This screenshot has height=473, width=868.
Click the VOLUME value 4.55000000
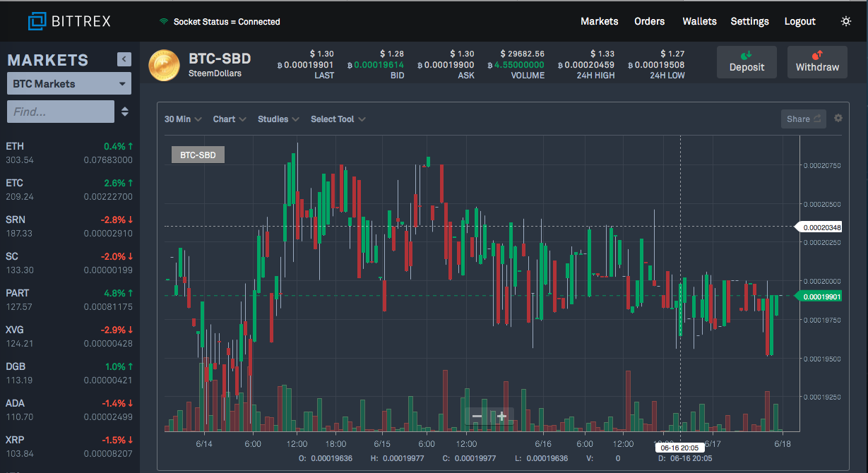[516, 65]
